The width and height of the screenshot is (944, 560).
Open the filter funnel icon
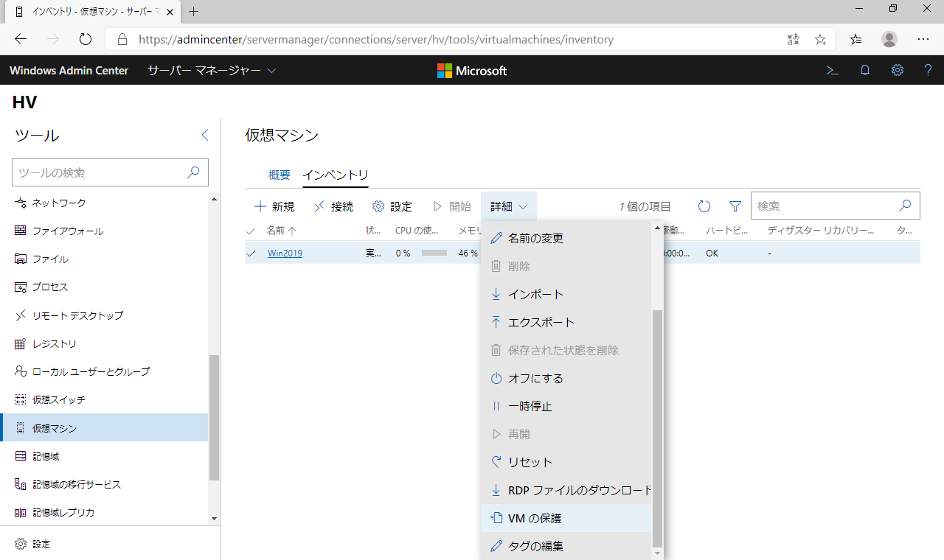pos(735,206)
